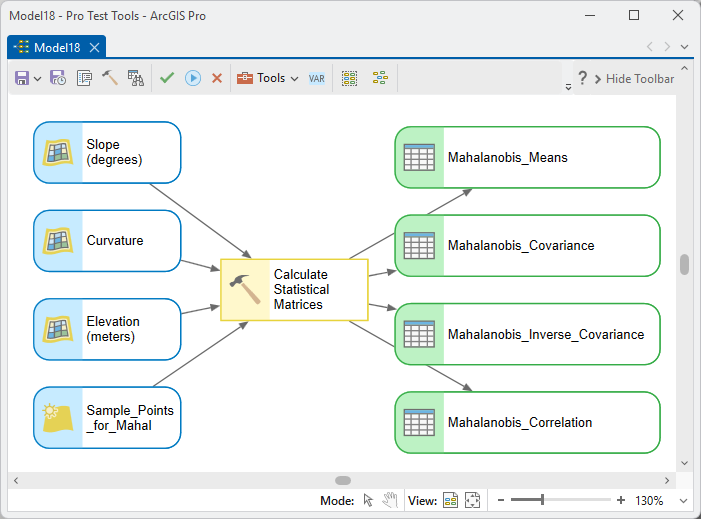Screen dimensions: 701x519
Task: Click the scroll right arrow
Action: 667,481
